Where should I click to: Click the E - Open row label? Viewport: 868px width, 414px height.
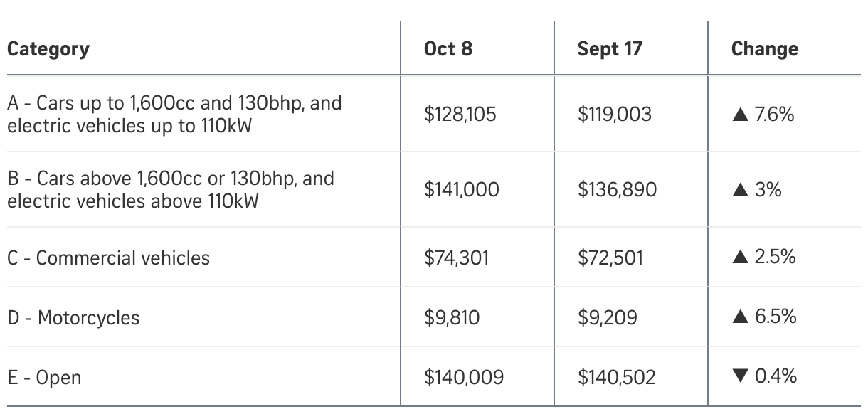point(44,377)
